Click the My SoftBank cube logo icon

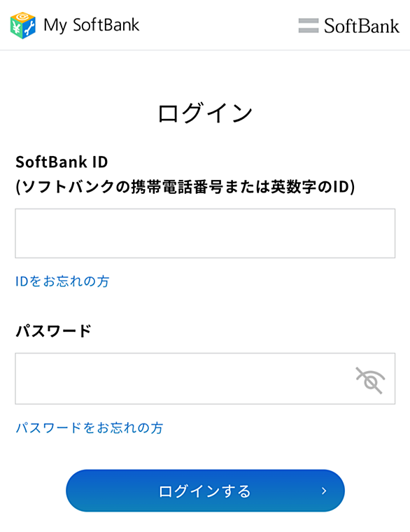23,25
